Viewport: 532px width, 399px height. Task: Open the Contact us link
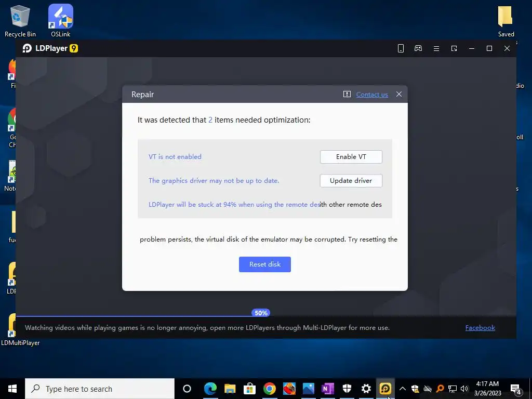pyautogui.click(x=372, y=95)
